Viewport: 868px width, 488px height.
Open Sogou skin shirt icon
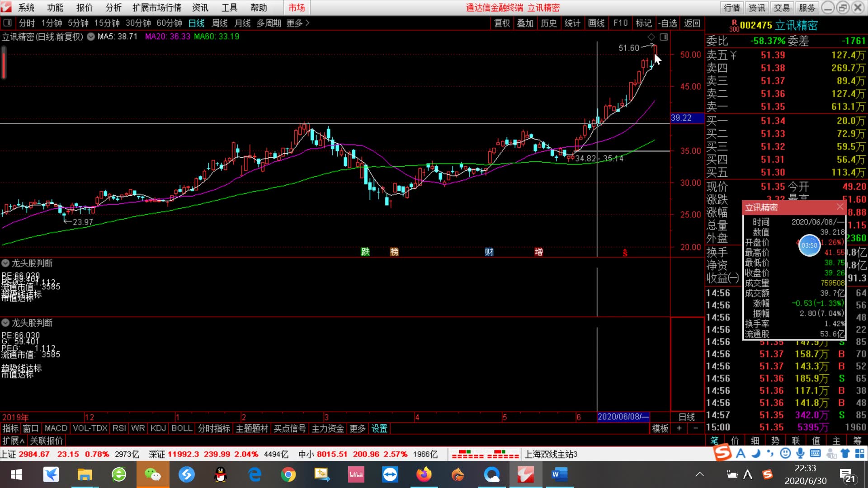point(845,453)
